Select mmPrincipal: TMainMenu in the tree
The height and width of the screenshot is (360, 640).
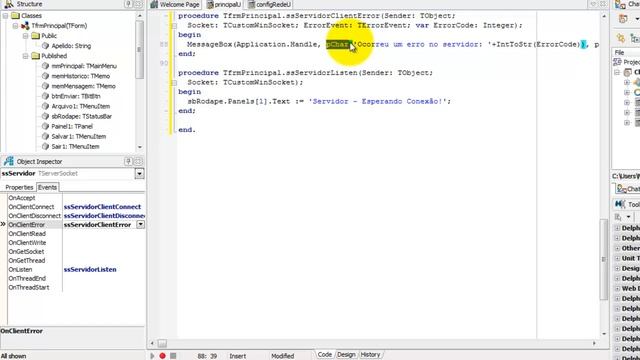click(x=84, y=66)
